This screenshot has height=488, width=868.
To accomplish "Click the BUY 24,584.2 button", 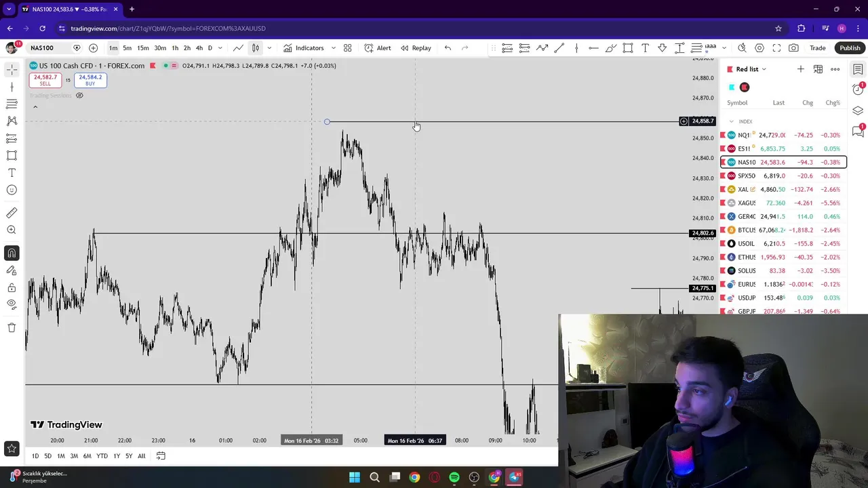I will [90, 80].
